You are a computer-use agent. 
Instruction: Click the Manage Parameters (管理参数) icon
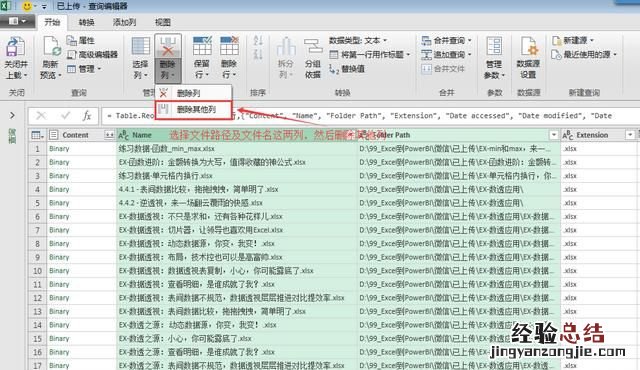(494, 47)
